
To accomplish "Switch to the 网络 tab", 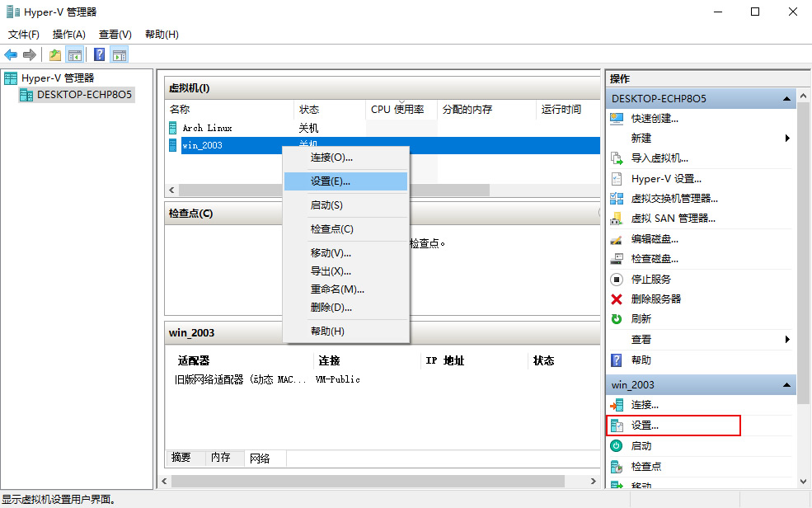I will click(x=265, y=458).
